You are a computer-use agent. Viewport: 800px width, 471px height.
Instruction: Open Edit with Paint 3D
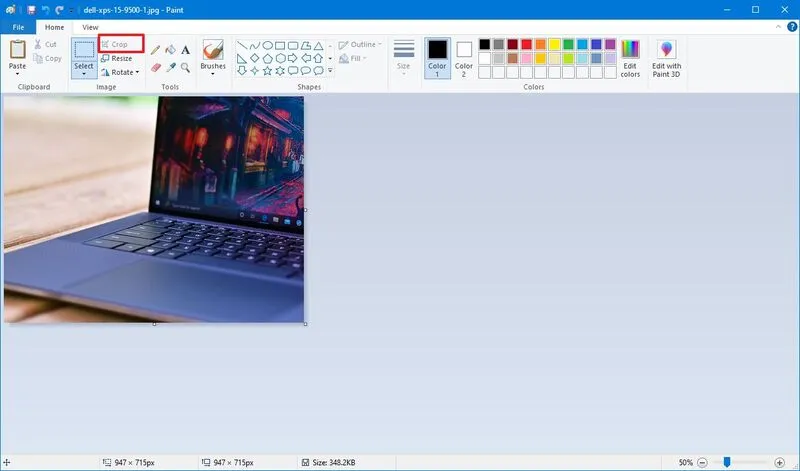point(666,59)
